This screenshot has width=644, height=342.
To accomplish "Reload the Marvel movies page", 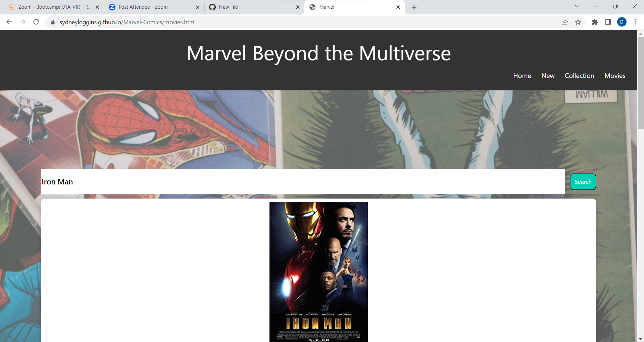I will coord(36,22).
